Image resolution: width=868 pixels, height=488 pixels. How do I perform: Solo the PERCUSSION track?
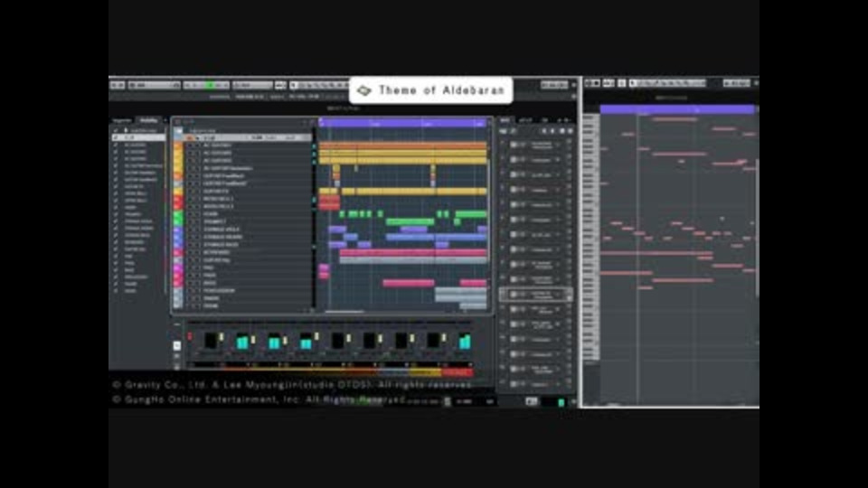click(196, 290)
